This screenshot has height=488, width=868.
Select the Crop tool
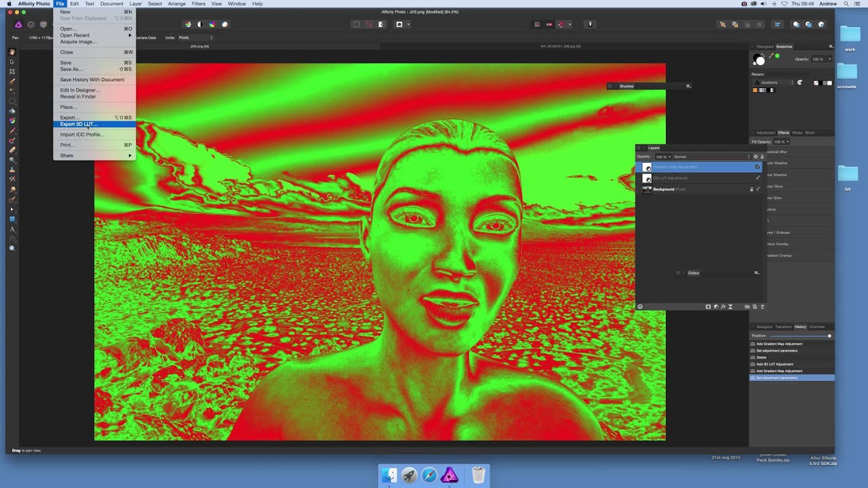tap(12, 71)
